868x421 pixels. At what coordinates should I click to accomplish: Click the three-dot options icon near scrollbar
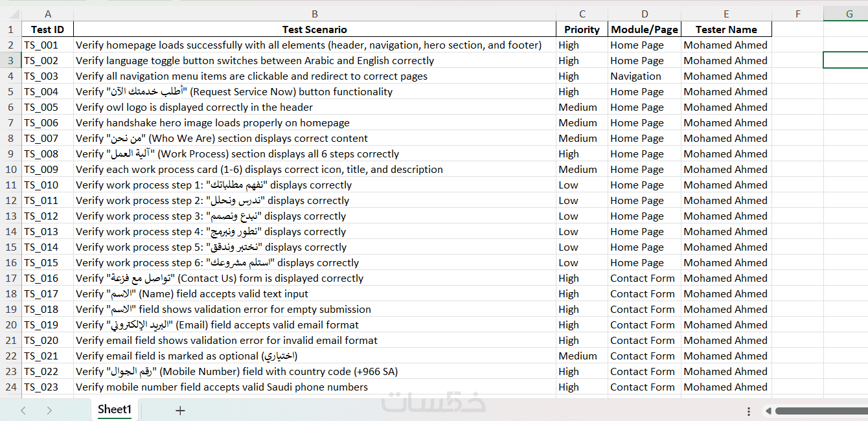pos(749,411)
